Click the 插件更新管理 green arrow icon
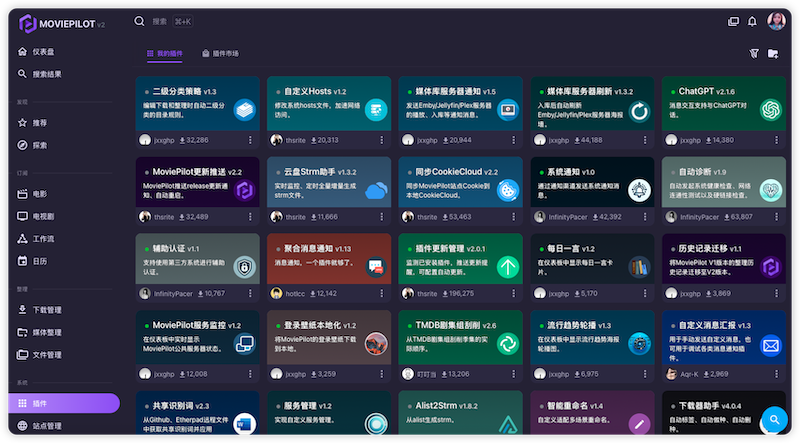Screen dimensions: 800x443 [x=507, y=267]
